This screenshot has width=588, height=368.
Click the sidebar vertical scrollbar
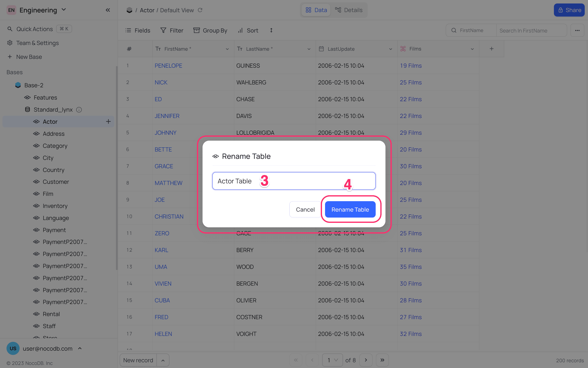pyautogui.click(x=117, y=168)
